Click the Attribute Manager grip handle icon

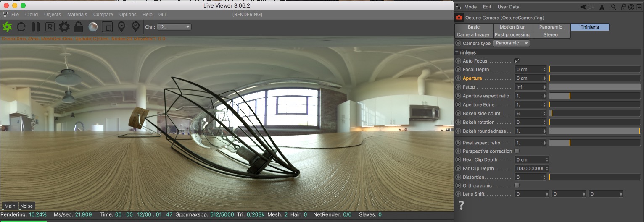click(459, 7)
